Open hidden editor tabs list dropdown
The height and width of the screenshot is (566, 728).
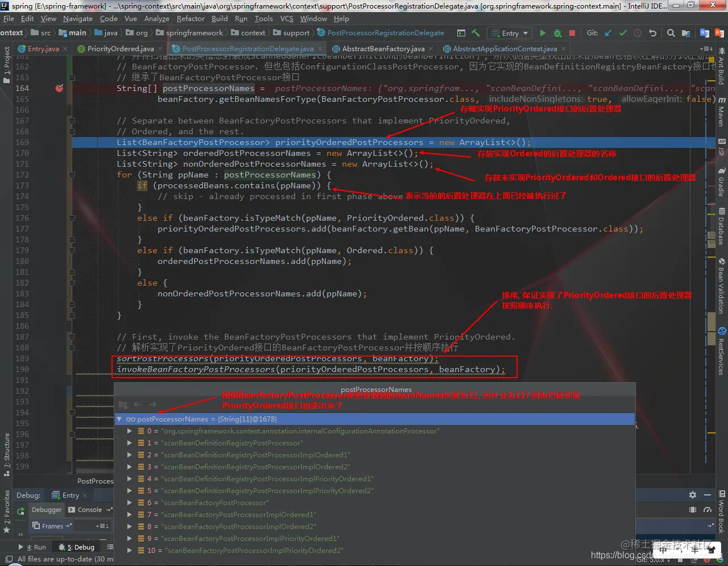click(x=706, y=49)
